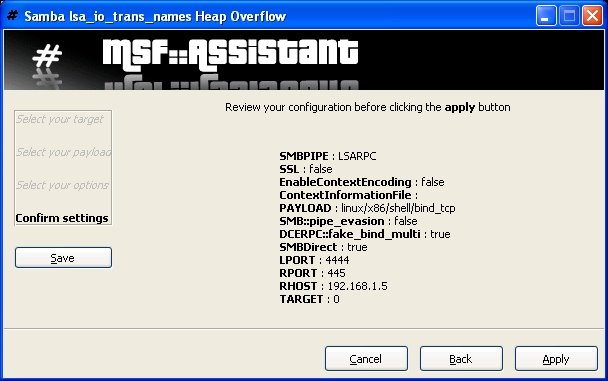Cancel the assistant wizard
This screenshot has height=381, width=608.
(x=366, y=359)
